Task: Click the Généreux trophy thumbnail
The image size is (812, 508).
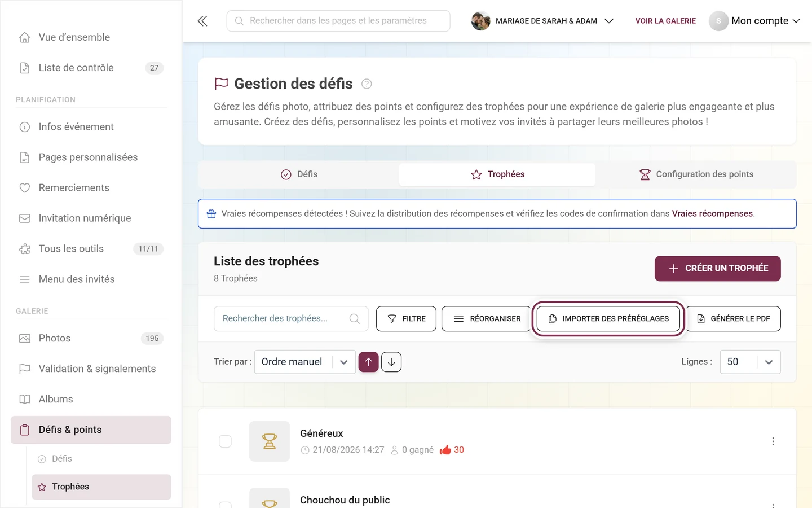Action: (x=270, y=441)
